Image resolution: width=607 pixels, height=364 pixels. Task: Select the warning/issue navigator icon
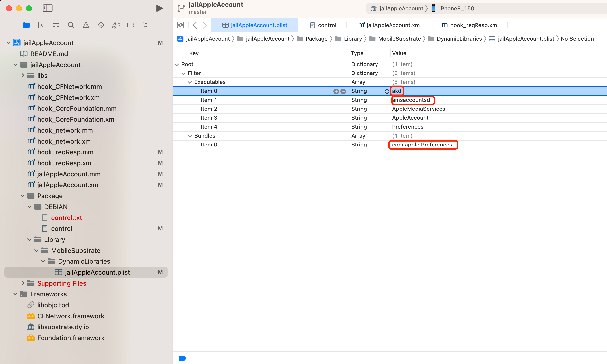coord(86,25)
